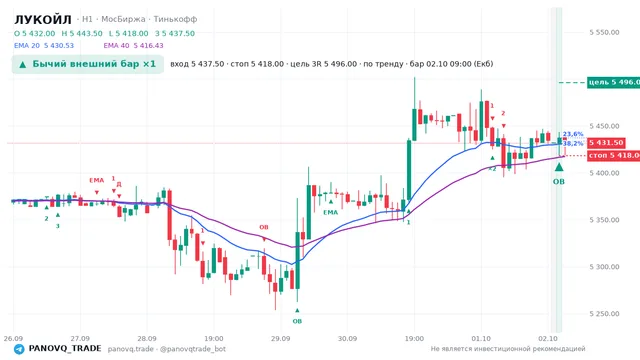Click the red OB signal marker
The image size is (640, 360).
click(264, 227)
